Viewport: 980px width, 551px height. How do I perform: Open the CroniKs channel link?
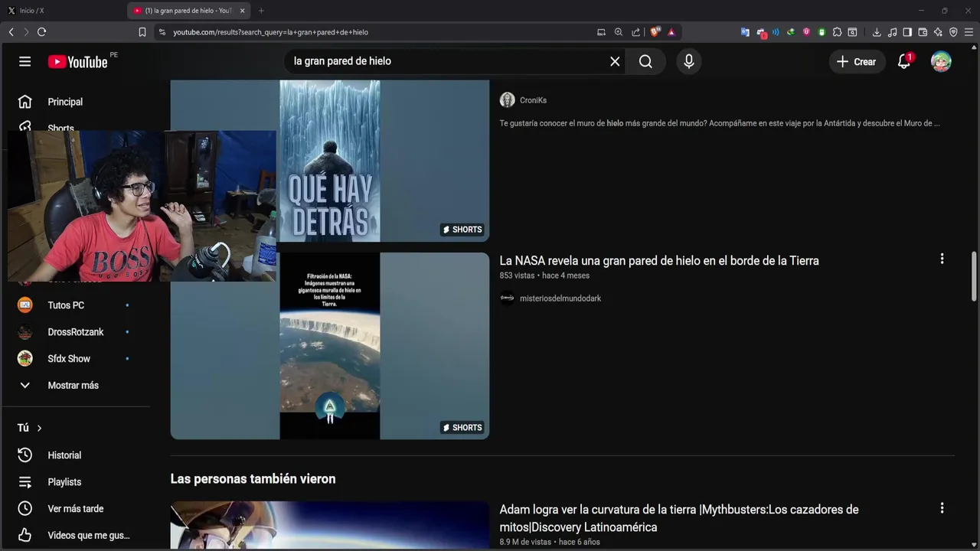533,100
